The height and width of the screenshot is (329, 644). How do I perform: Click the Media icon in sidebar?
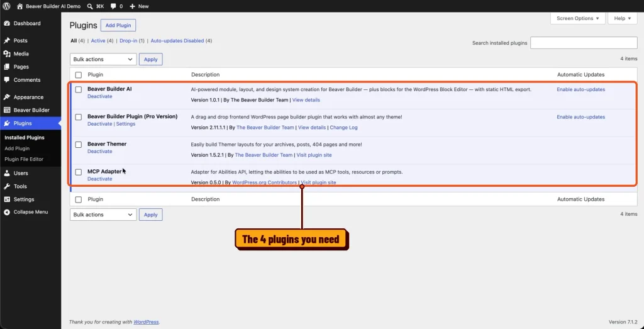[x=7, y=54]
